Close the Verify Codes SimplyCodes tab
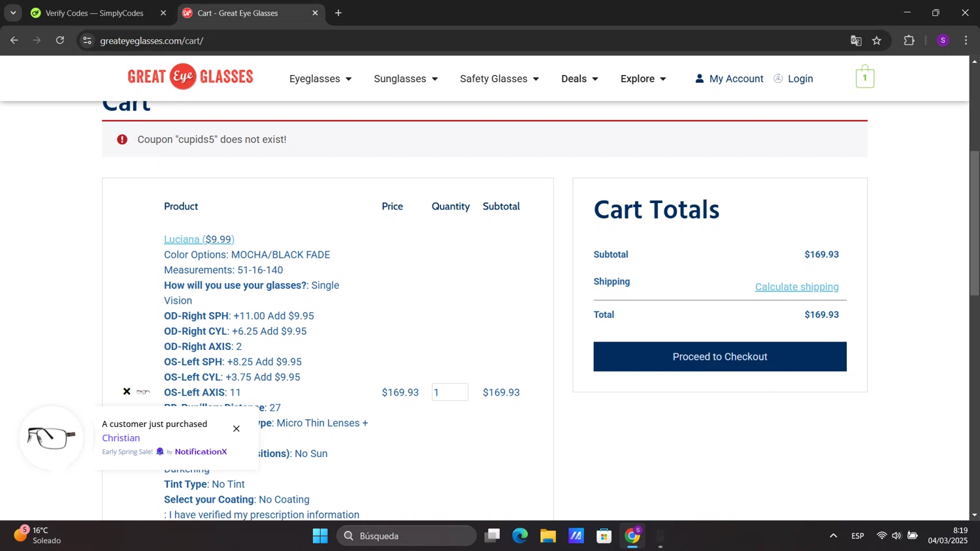This screenshot has height=551, width=980. (163, 13)
